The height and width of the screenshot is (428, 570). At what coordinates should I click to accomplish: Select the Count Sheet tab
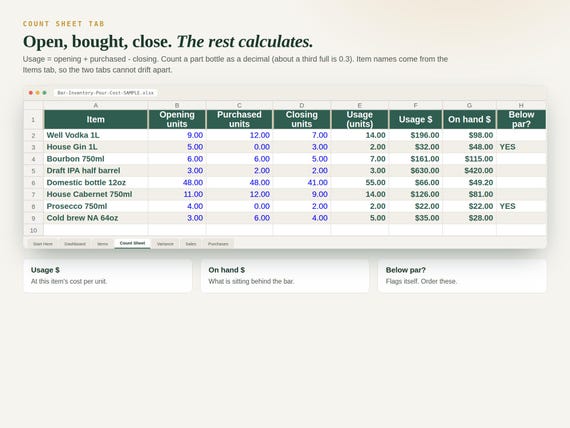point(132,243)
